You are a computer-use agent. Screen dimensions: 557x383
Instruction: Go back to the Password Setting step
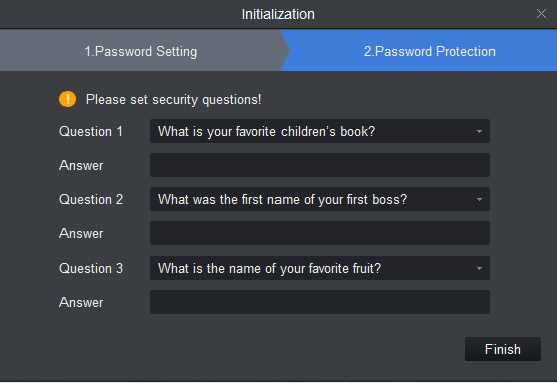[141, 51]
